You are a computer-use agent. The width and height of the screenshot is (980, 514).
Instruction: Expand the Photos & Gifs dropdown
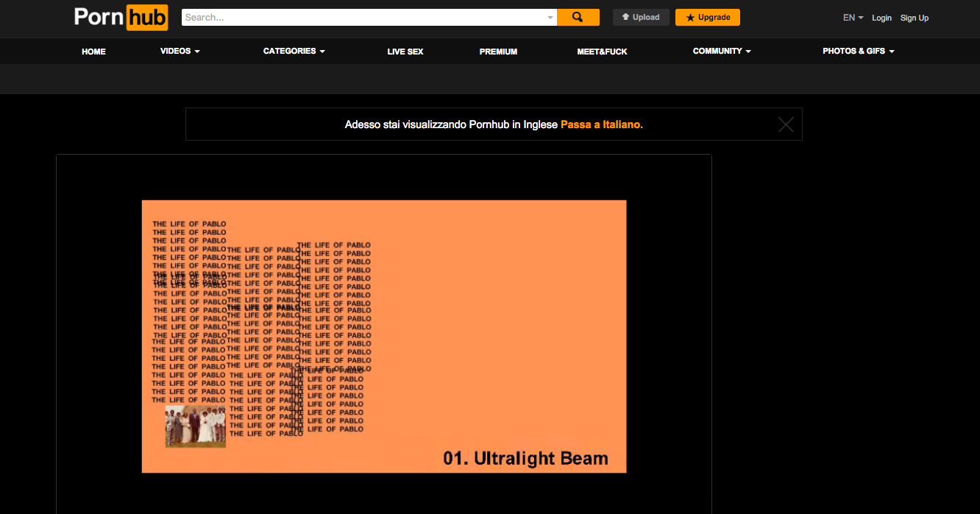pyautogui.click(x=858, y=52)
